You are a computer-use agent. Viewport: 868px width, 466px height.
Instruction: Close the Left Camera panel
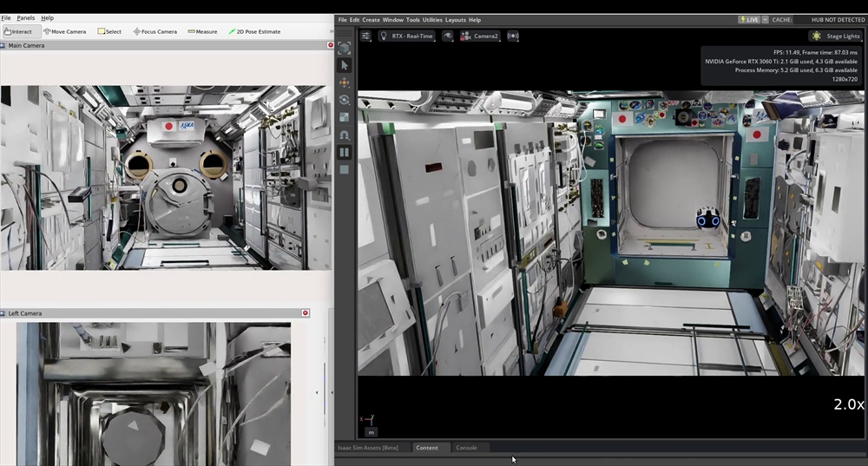(x=306, y=312)
